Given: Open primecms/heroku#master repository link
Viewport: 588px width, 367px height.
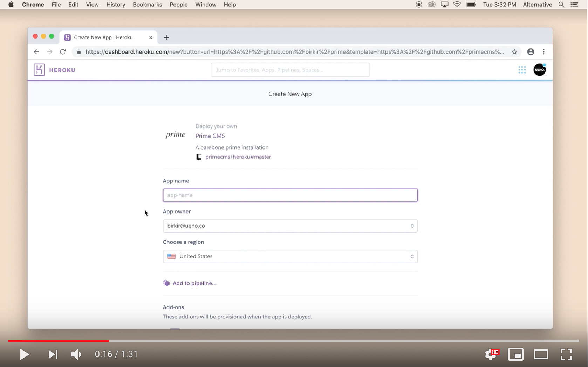Looking at the screenshot, I should (238, 157).
